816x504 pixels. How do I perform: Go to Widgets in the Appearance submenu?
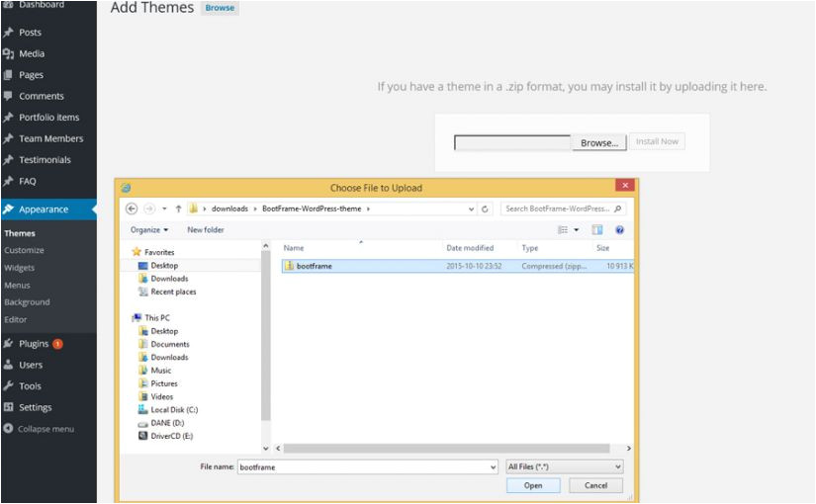(x=19, y=268)
